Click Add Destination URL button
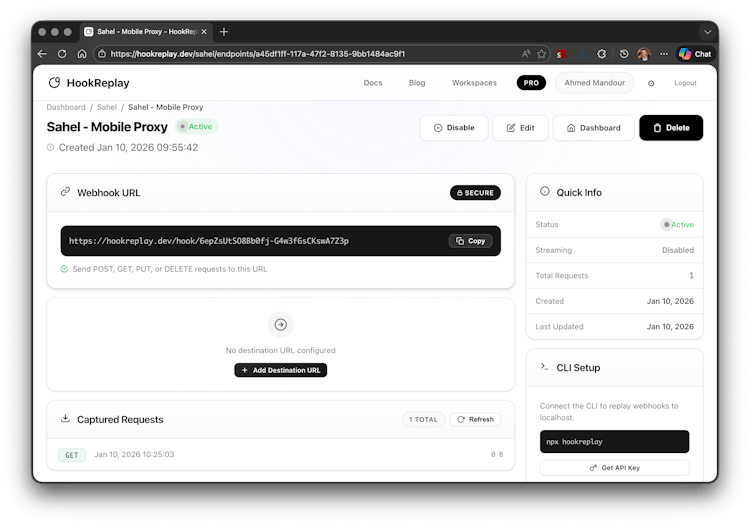The width and height of the screenshot is (750, 525). click(x=281, y=370)
